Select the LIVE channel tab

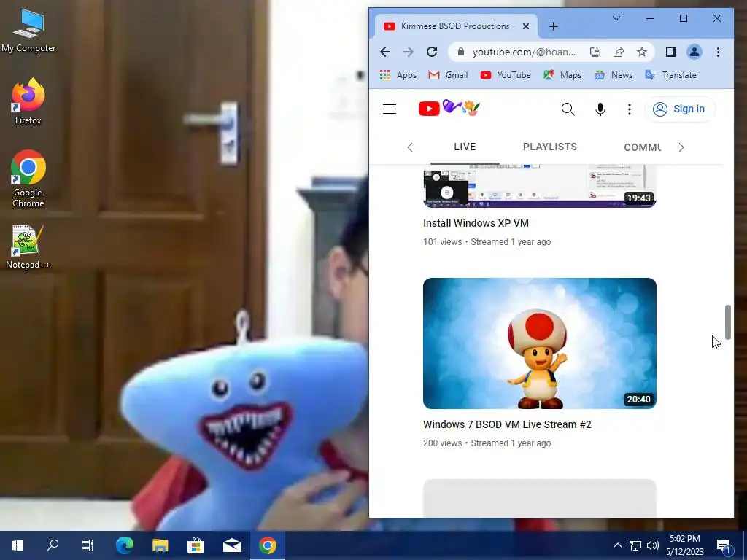pyautogui.click(x=465, y=147)
